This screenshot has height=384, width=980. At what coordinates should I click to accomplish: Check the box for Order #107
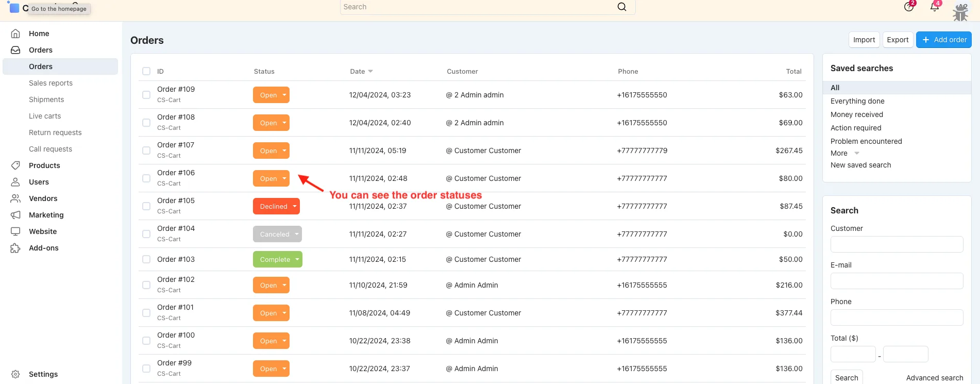click(x=146, y=151)
